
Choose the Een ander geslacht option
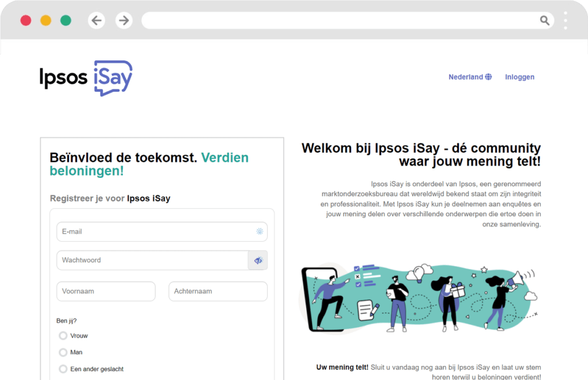point(63,369)
